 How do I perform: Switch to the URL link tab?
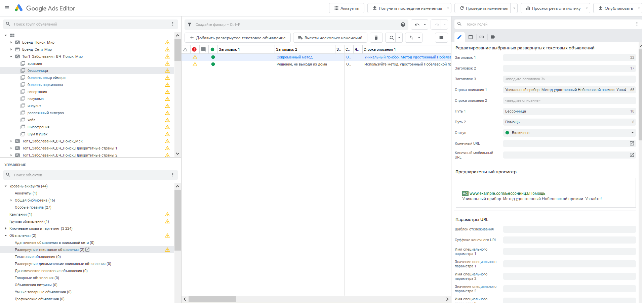pyautogui.click(x=481, y=37)
